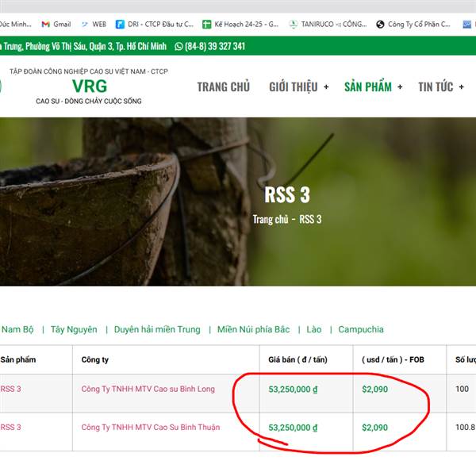The height and width of the screenshot is (476, 476).
Task: Filter by Miền Núi phía Bắc
Action: tap(254, 329)
